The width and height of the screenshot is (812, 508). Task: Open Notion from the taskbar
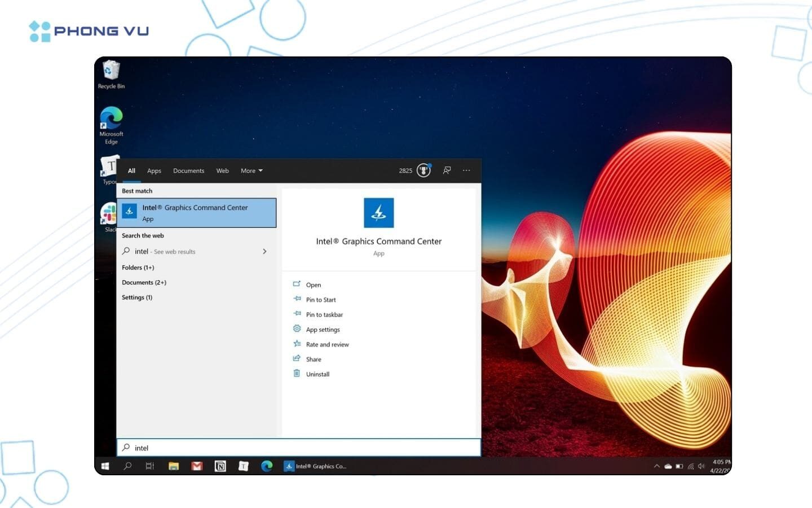pyautogui.click(x=220, y=466)
